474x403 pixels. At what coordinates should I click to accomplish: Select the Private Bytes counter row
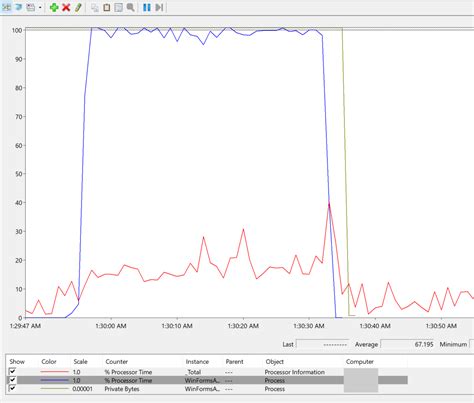207,389
